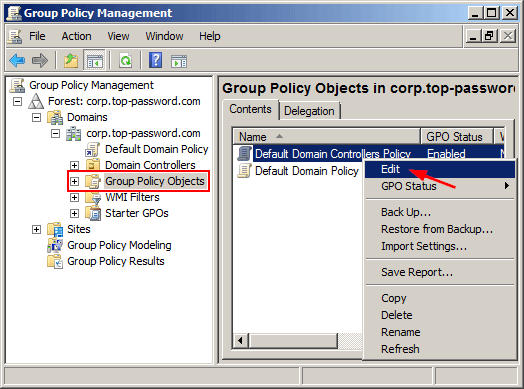Open the Action menu

(76, 36)
